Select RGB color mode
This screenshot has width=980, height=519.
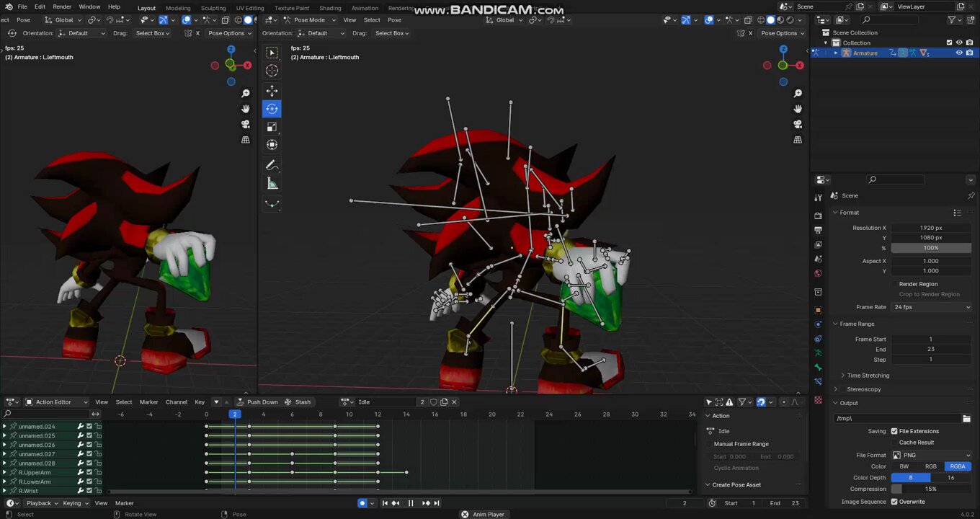[x=931, y=466]
